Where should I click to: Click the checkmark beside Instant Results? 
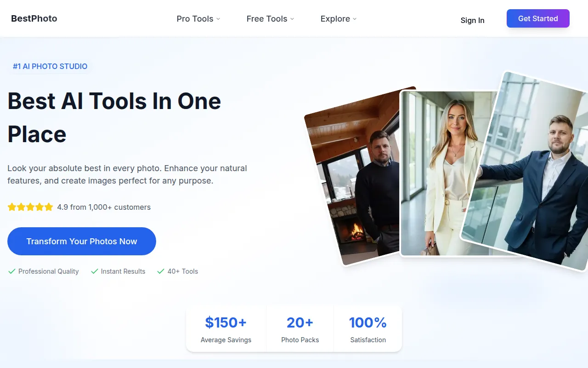(x=94, y=271)
